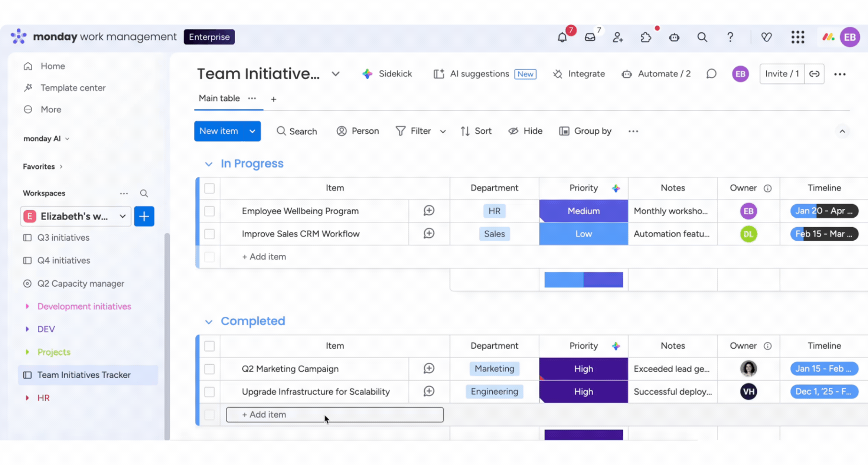This screenshot has height=465, width=868.
Task: Open board discussion speech bubble icon
Action: [711, 74]
